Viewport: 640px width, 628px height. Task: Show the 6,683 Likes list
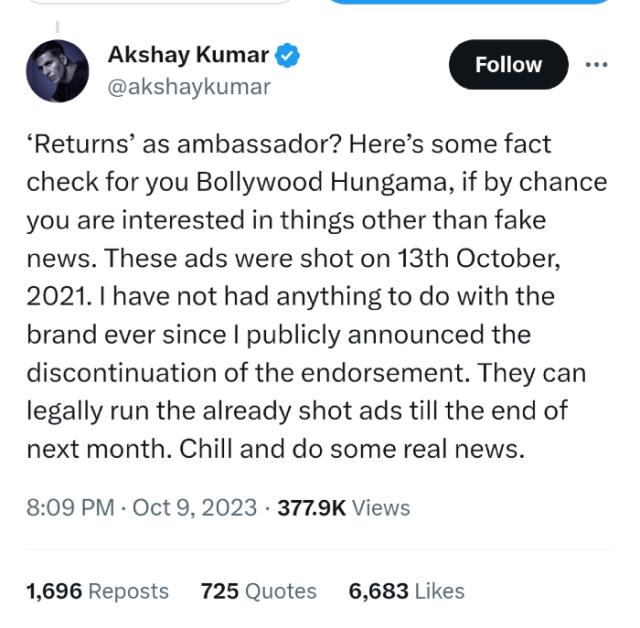click(x=406, y=591)
